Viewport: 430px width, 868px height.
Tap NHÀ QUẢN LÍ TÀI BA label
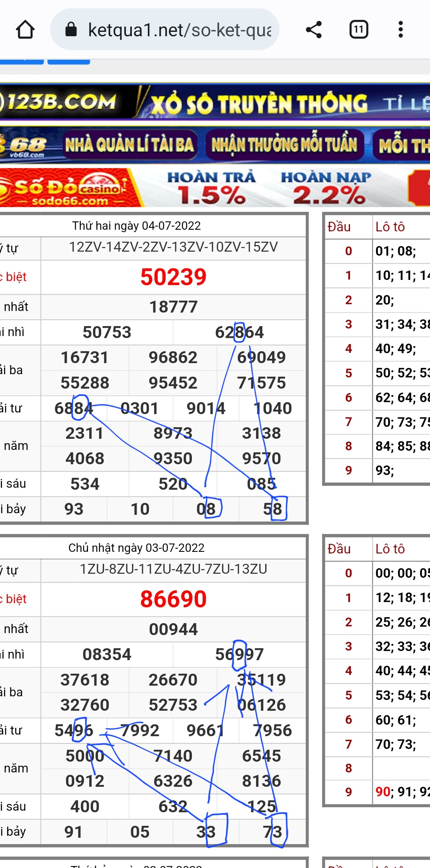tap(130, 145)
